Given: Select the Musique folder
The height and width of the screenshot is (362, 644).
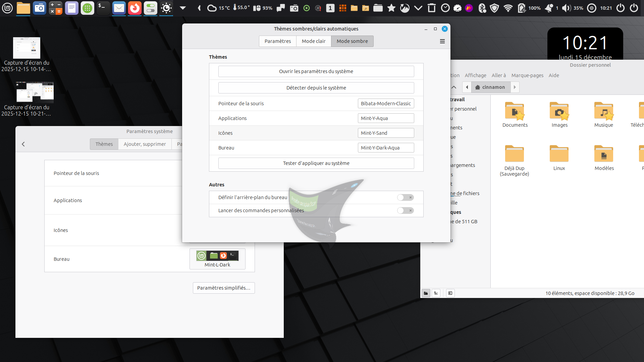Looking at the screenshot, I should click(x=604, y=115).
